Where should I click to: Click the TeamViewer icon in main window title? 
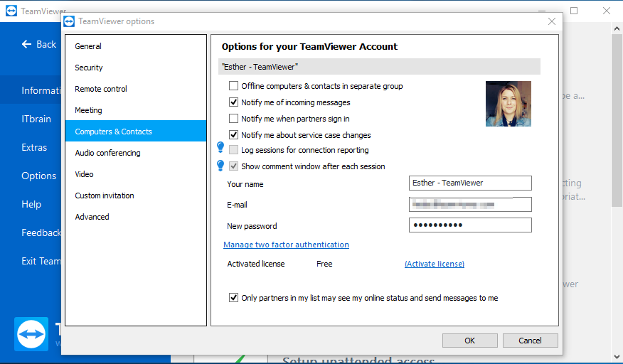11,11
